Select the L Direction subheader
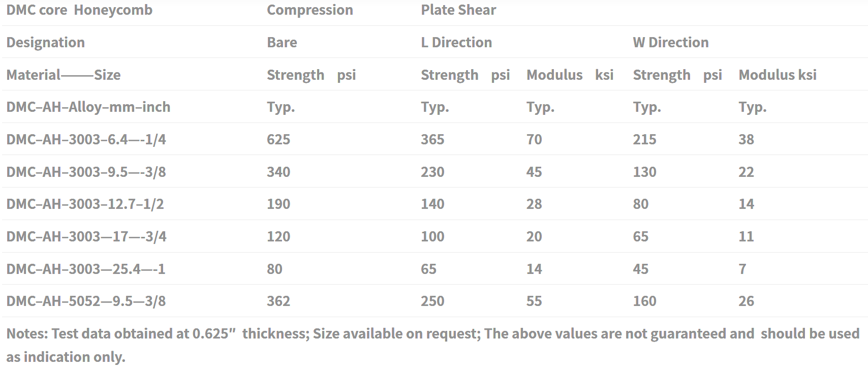 pos(456,42)
